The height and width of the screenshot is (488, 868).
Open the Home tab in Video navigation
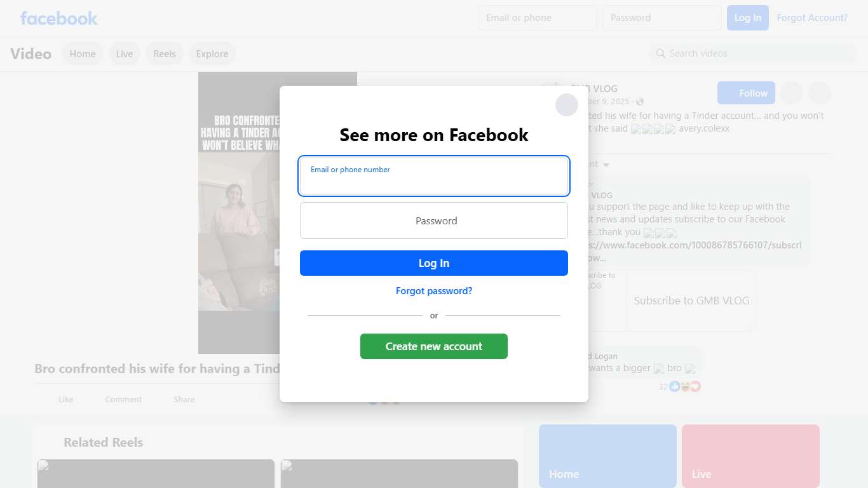(83, 54)
